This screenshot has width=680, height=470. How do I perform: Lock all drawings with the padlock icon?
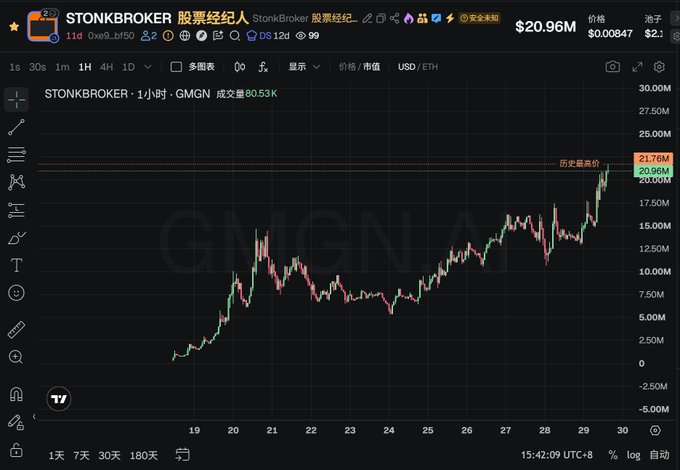click(16, 450)
